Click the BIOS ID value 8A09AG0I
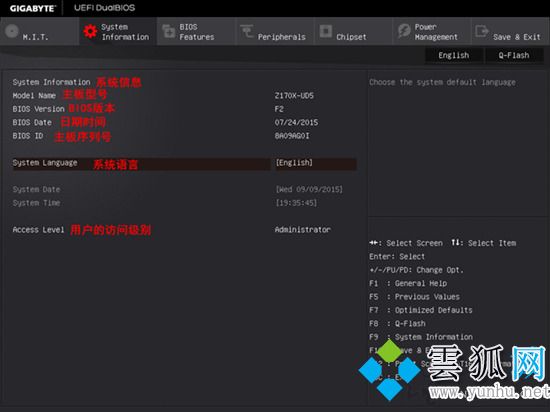The width and height of the screenshot is (550, 412). coord(292,136)
